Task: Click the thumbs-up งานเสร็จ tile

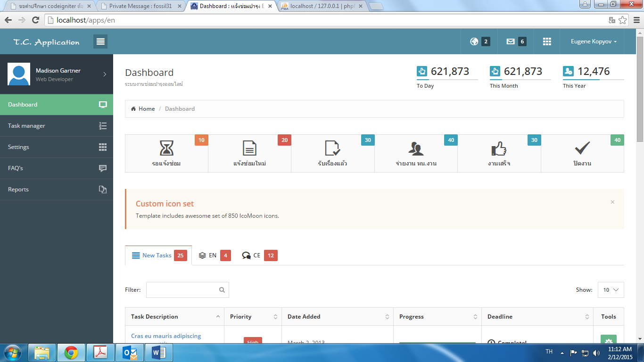Action: pos(499,154)
